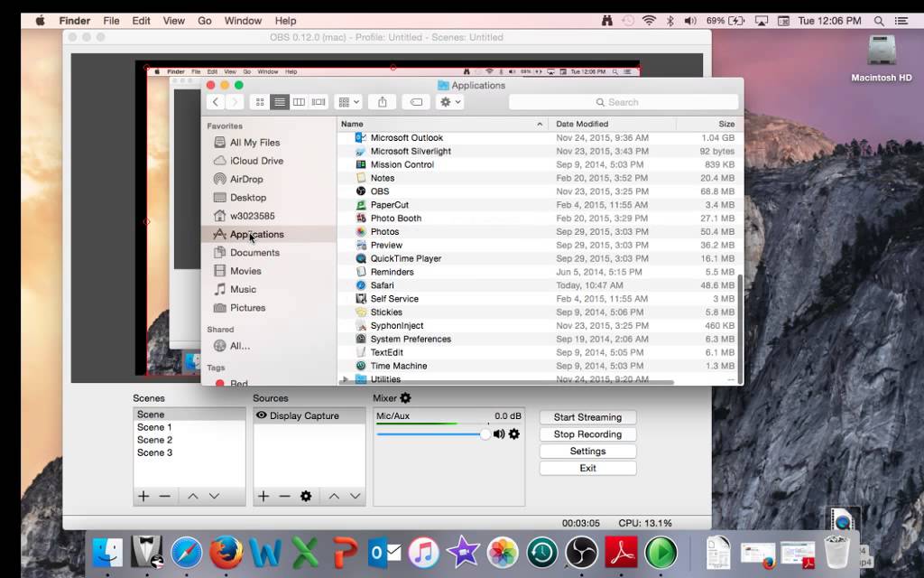The width and height of the screenshot is (924, 578).
Task: Remove selected source with minus button
Action: tap(284, 496)
